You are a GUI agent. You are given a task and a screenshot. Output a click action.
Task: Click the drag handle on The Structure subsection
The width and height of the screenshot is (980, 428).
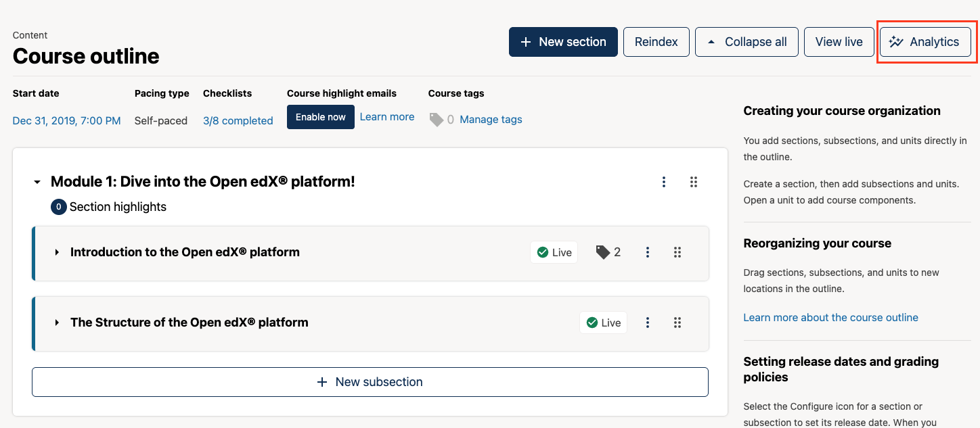[x=677, y=323]
